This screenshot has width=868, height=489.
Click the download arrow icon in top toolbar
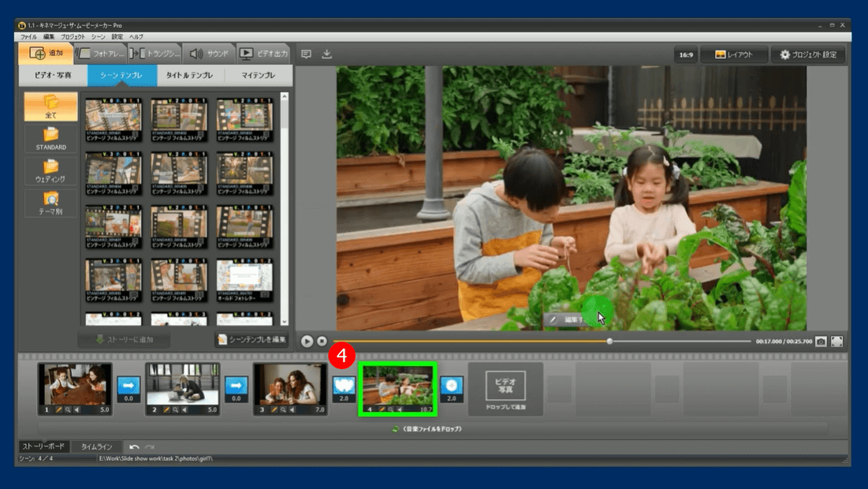[x=327, y=54]
